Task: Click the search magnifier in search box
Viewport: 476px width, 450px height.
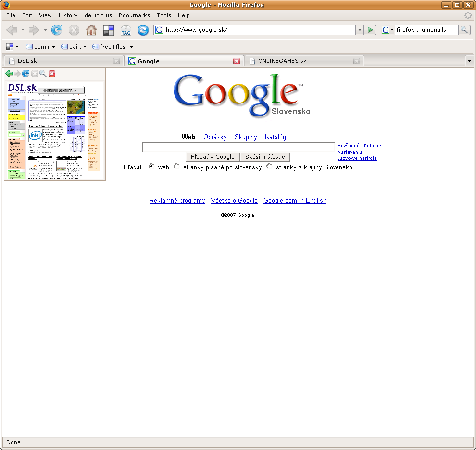Action: (x=464, y=30)
